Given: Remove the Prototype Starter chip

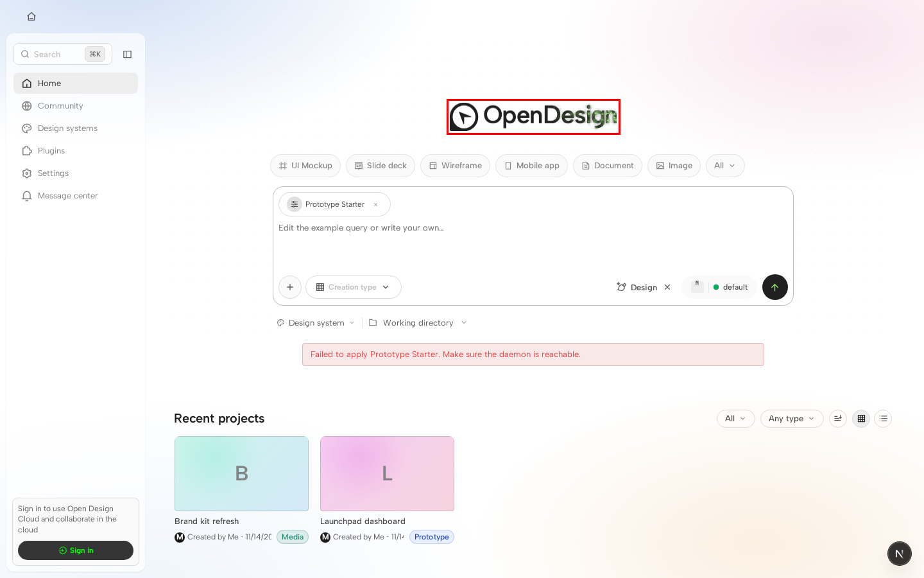Looking at the screenshot, I should 376,205.
